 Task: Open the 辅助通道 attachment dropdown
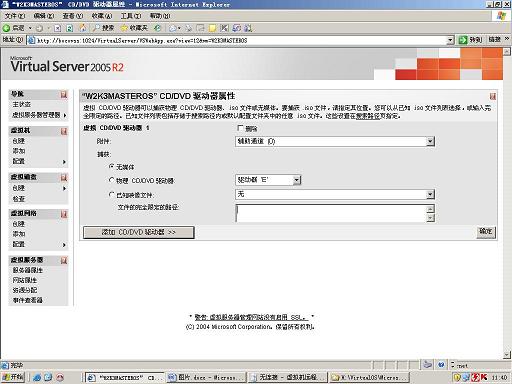click(335, 141)
